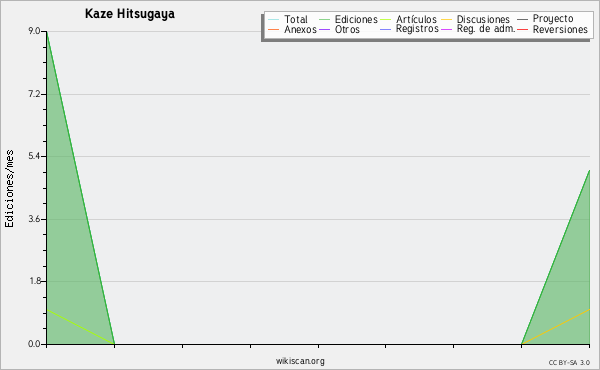The image size is (600, 370).
Task: Click the wikiscan.org label
Action: [300, 361]
